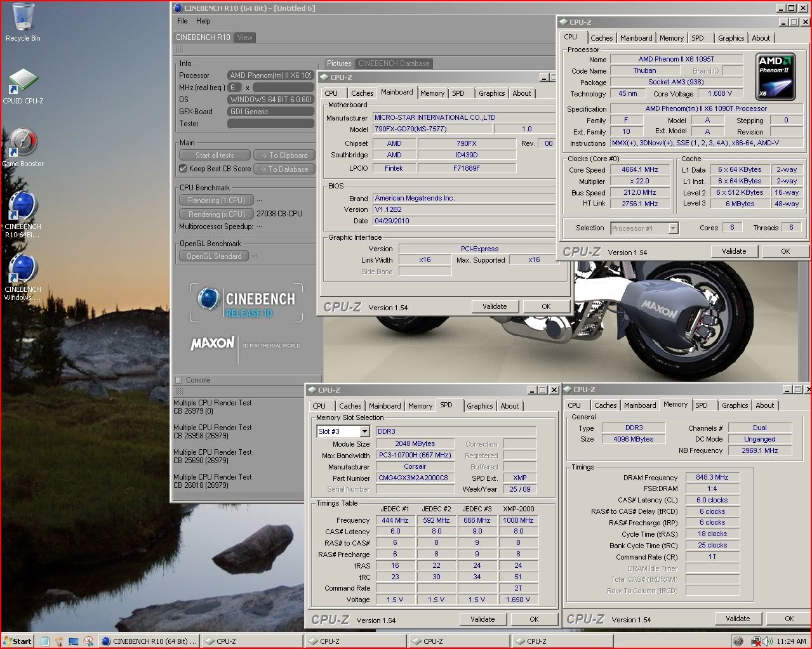Click the Core Voltage value 1.608 V
812x649 pixels.
720,93
